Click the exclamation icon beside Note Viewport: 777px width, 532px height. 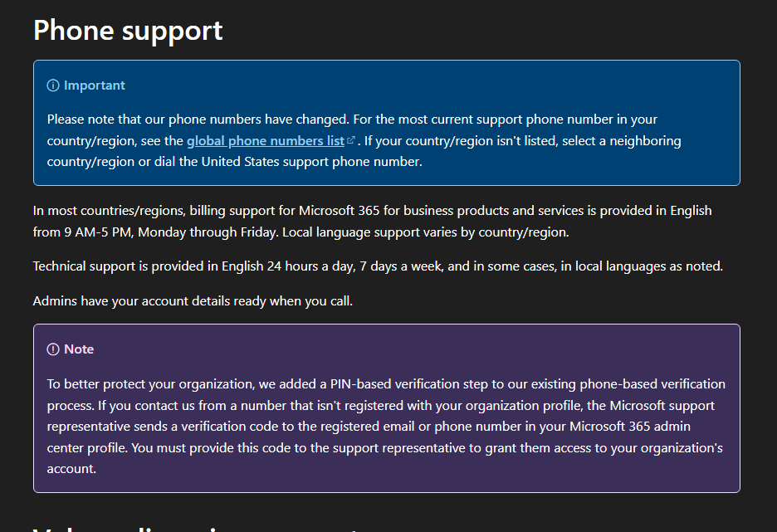(53, 349)
